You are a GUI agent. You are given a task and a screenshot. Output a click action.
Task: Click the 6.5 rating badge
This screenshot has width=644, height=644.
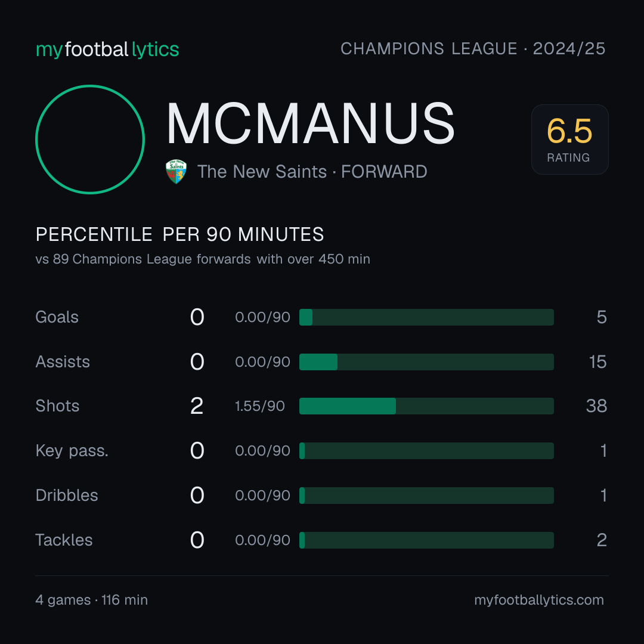569,139
